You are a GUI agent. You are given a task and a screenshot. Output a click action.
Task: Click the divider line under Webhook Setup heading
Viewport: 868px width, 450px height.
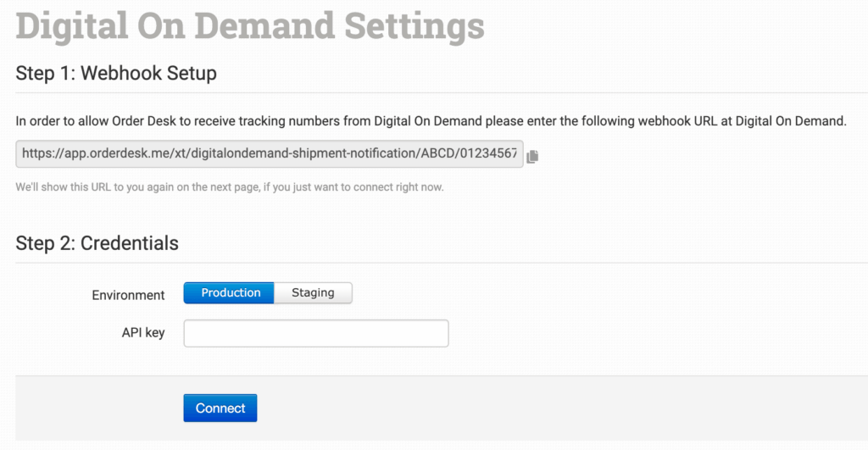441,92
